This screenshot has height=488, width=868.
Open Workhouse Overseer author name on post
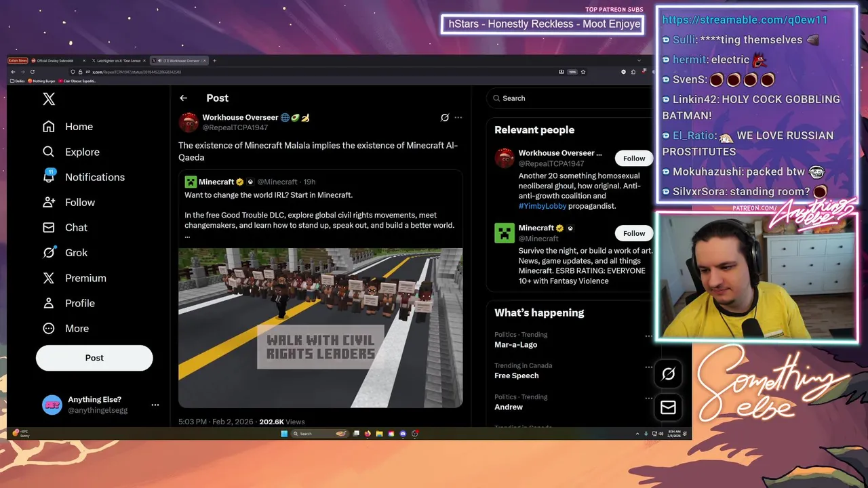pos(240,117)
